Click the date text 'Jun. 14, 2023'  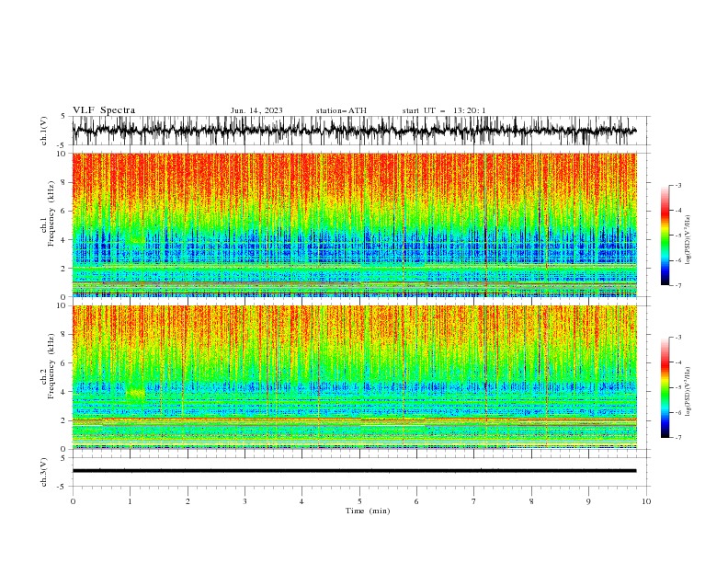pos(256,110)
